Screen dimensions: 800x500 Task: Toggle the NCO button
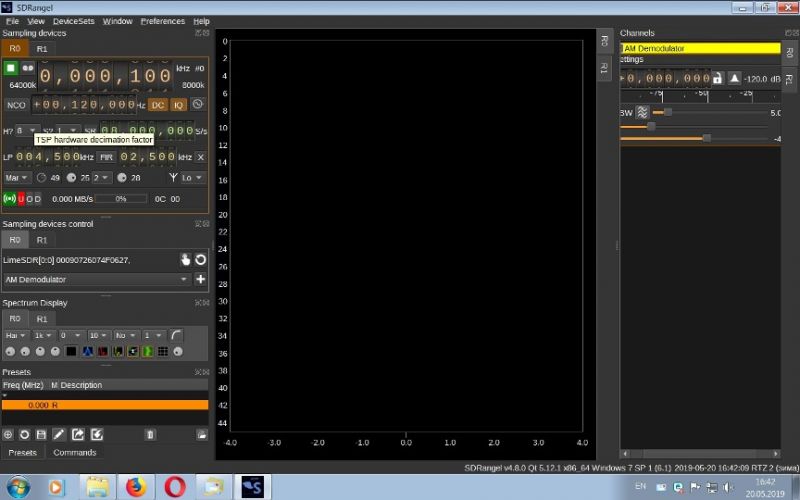pyautogui.click(x=16, y=104)
